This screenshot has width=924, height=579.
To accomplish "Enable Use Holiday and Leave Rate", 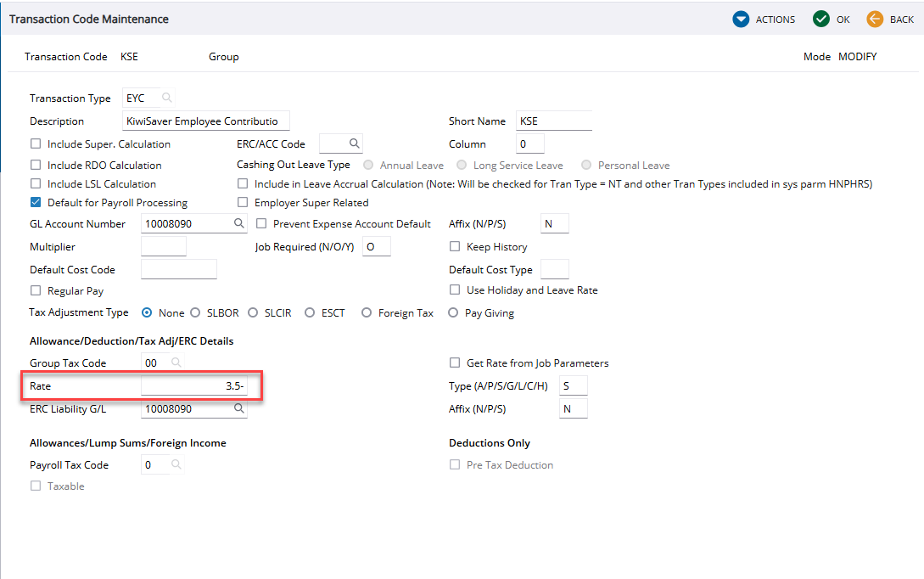I will pyautogui.click(x=455, y=290).
